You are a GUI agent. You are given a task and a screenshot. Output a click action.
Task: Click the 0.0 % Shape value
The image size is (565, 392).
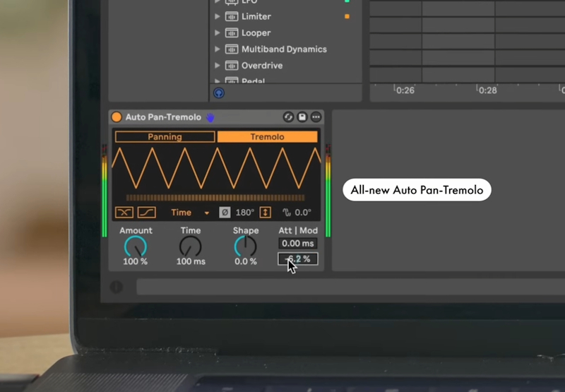[246, 261]
